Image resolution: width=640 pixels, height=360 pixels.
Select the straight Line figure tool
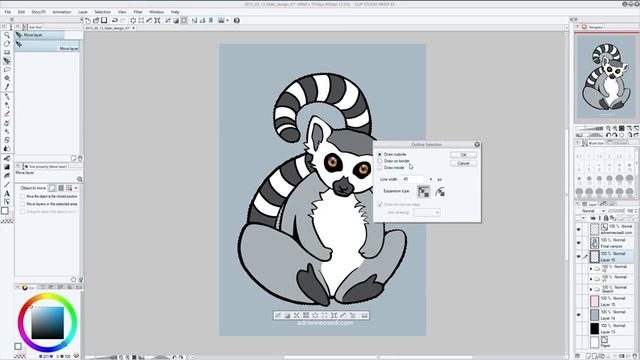(7, 184)
